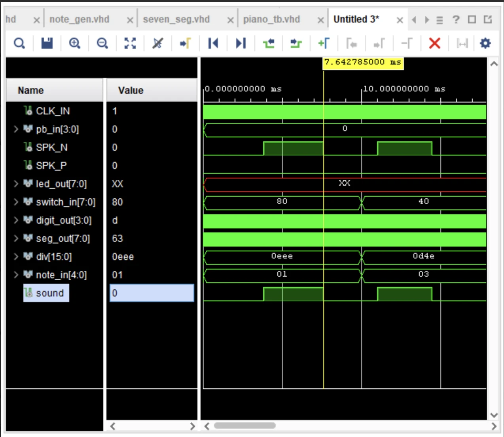Show previous tabs with left arrow

414,20
